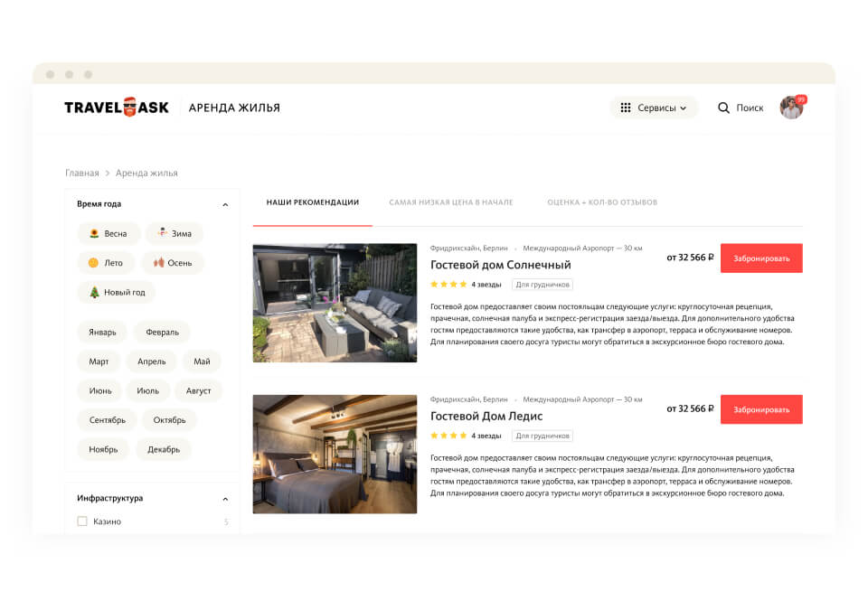Viewport: 868px width, 610px height.
Task: Toggle the Январь month filter
Action: [x=102, y=333]
